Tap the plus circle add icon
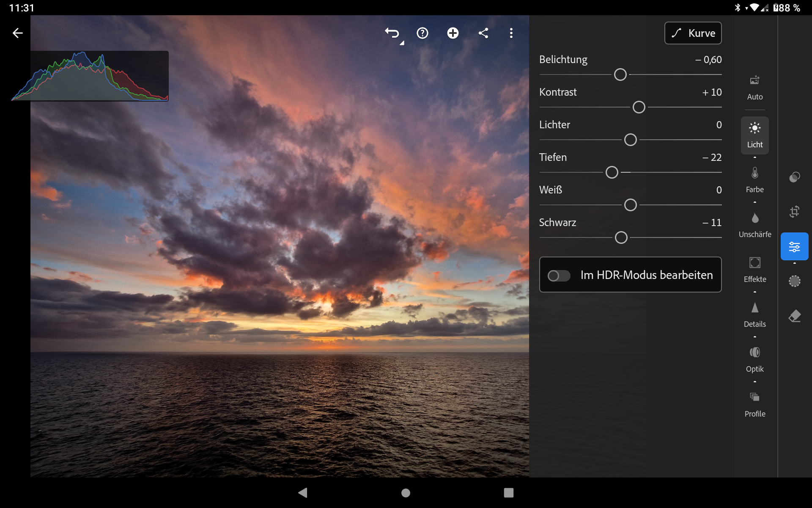812x508 pixels. [x=453, y=33]
